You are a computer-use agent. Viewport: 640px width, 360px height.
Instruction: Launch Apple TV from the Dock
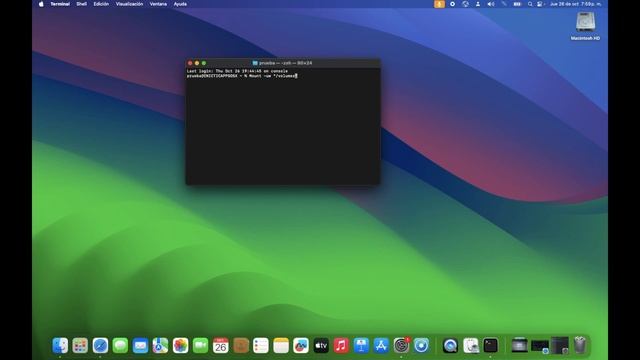click(321, 346)
